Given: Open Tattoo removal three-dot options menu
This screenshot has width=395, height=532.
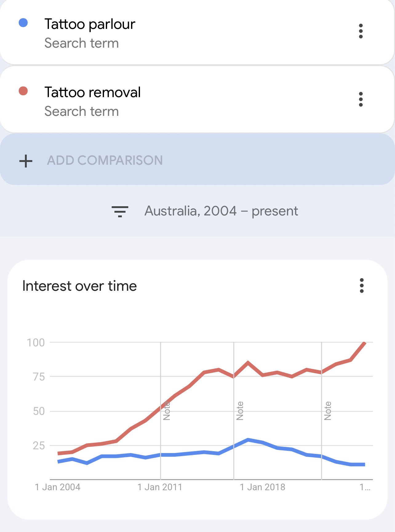Looking at the screenshot, I should (361, 99).
